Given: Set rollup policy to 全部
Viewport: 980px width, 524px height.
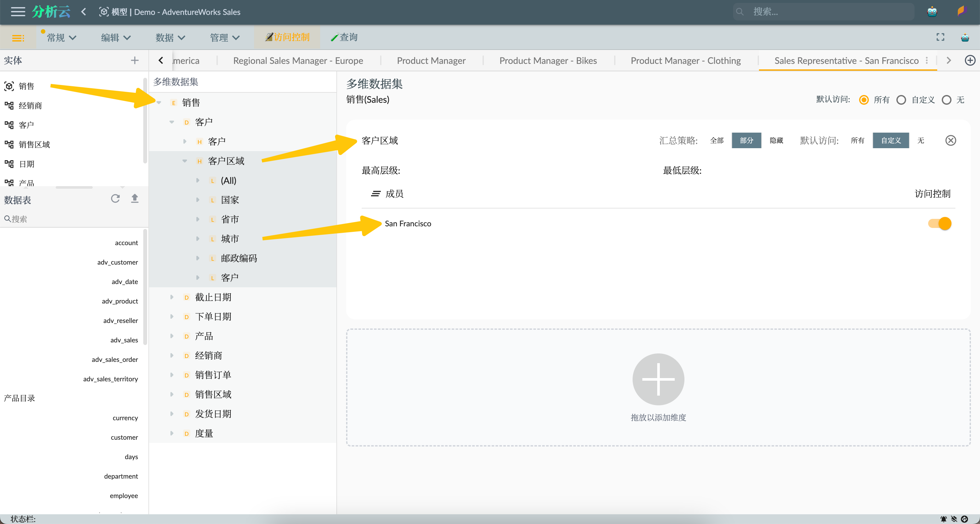Looking at the screenshot, I should [x=717, y=140].
